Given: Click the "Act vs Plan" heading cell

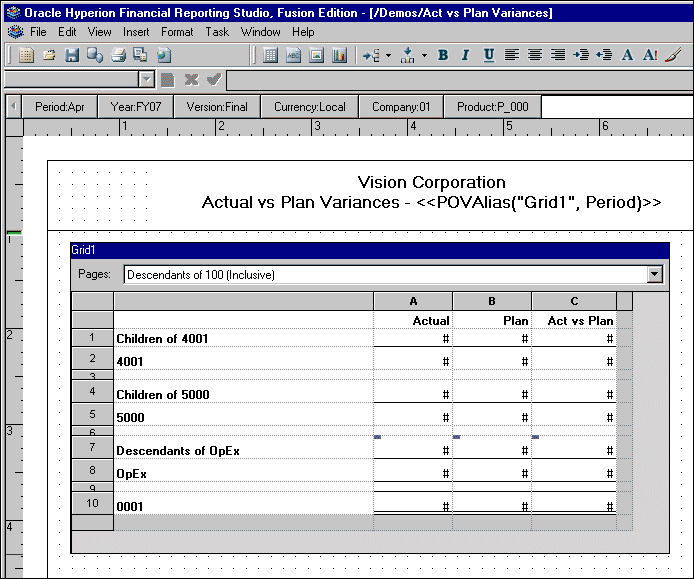Looking at the screenshot, I should pyautogui.click(x=574, y=320).
